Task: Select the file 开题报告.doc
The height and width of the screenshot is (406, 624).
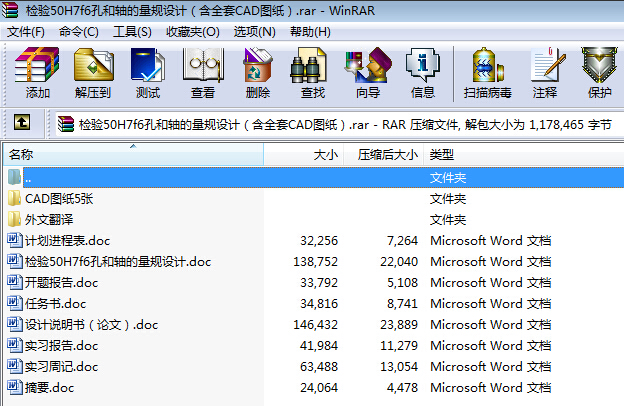Action: pos(61,283)
